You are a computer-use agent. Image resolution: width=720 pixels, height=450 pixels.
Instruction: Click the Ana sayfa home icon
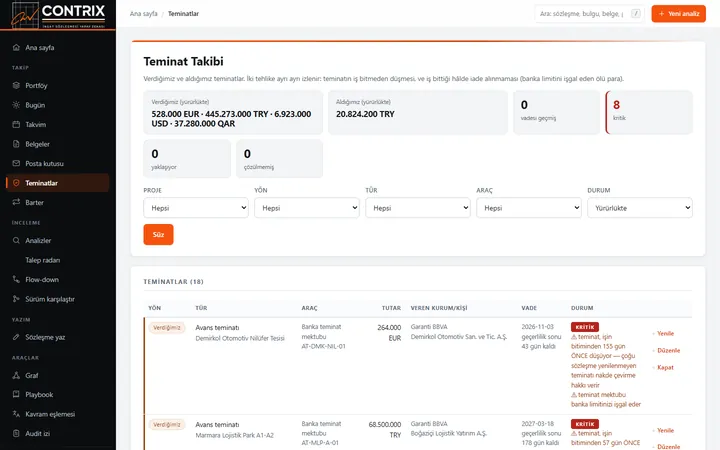point(16,47)
